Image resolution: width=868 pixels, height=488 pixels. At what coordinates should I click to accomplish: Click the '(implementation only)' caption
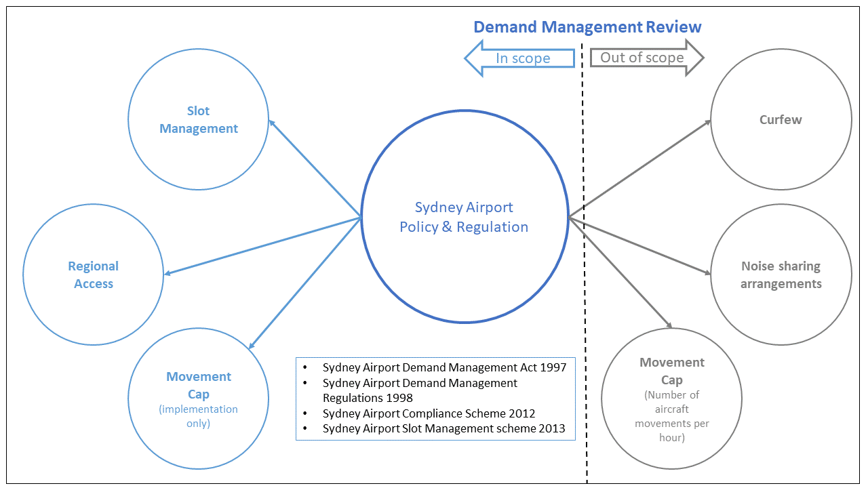point(199,416)
